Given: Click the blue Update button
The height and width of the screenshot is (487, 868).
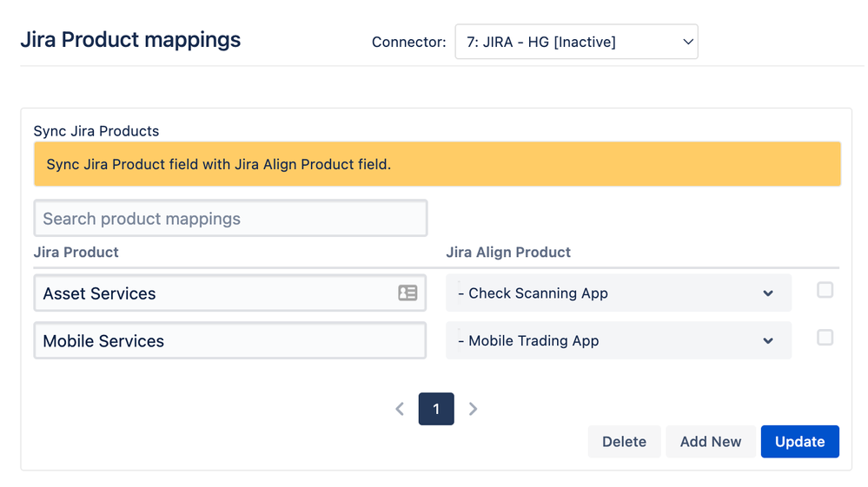Looking at the screenshot, I should click(x=799, y=442).
